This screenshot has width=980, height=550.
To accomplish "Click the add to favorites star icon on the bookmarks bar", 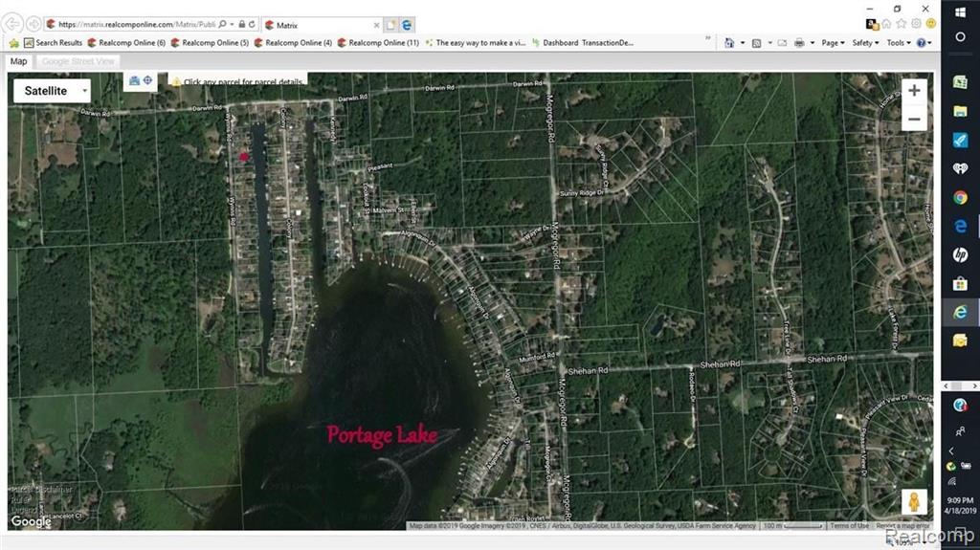I will pyautogui.click(x=13, y=43).
